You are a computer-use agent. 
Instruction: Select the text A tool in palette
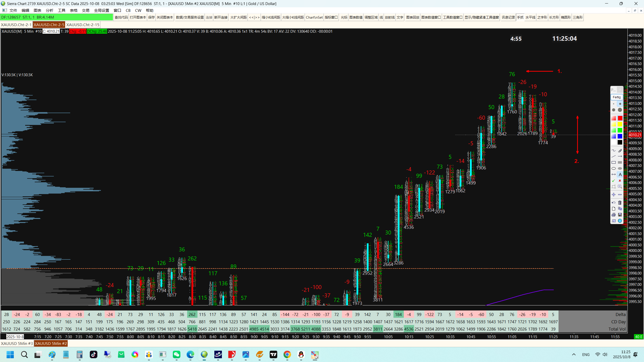point(620,174)
